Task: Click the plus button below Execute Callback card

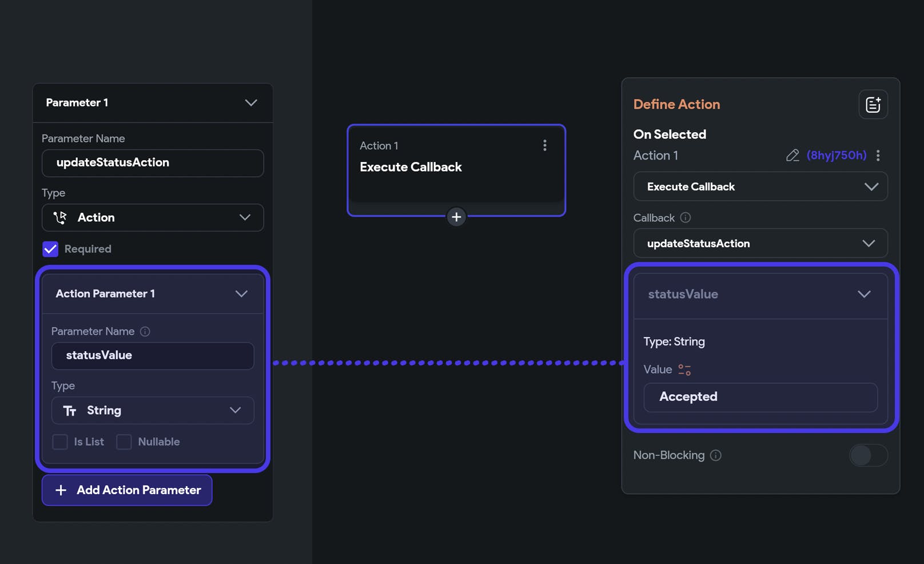Action: click(456, 217)
